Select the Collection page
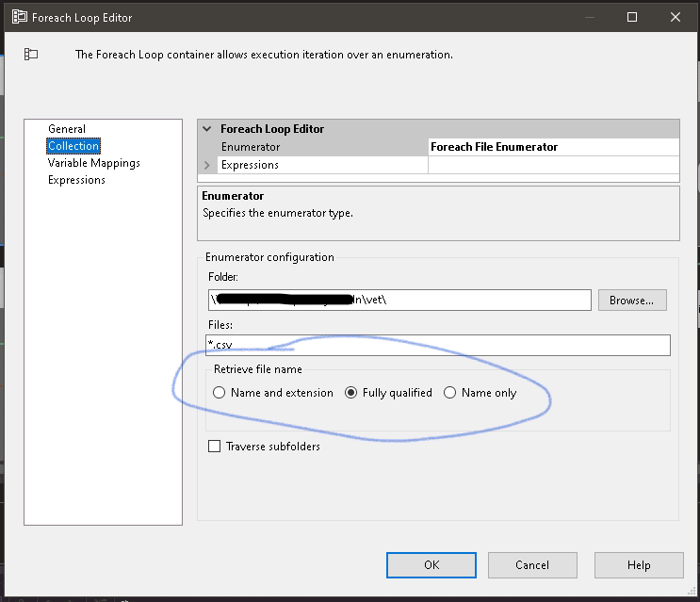Screen dimensions: 700x602 pos(73,146)
